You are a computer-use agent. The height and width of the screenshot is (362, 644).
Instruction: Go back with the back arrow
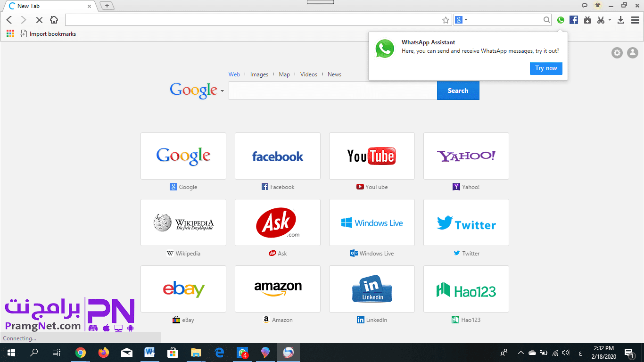pyautogui.click(x=9, y=20)
